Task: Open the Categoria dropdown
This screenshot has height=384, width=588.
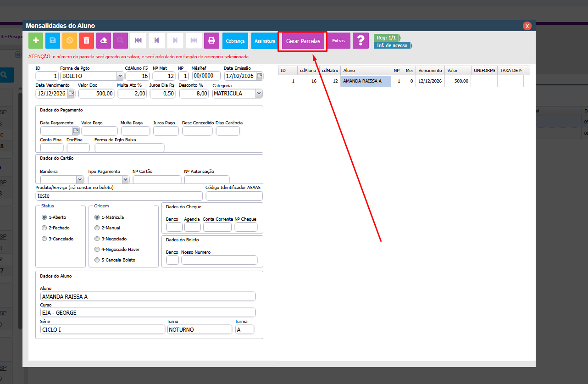Action: point(259,94)
